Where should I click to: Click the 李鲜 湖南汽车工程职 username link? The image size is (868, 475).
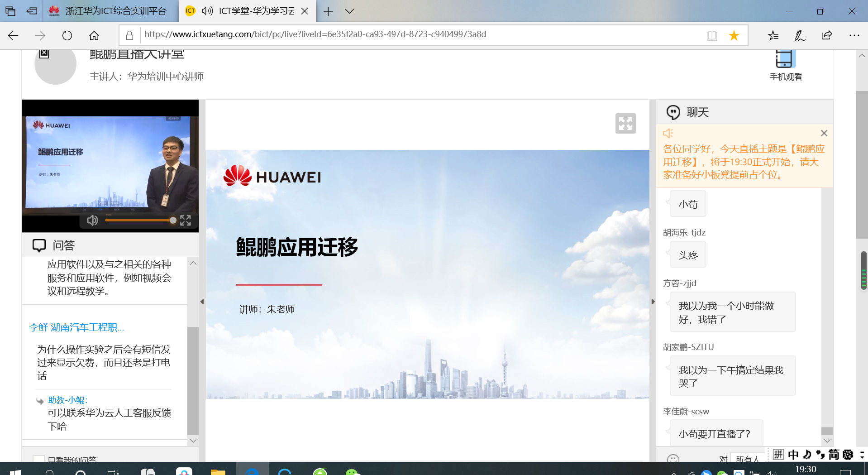point(76,327)
